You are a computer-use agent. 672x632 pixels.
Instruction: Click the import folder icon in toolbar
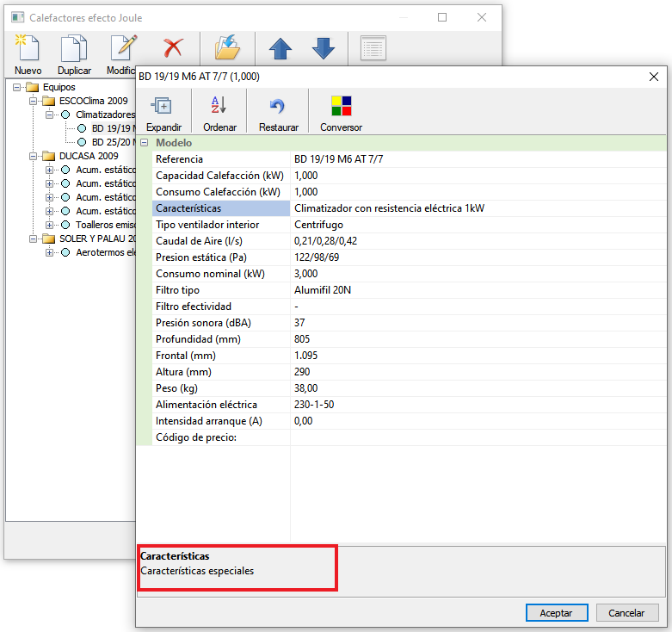point(227,47)
